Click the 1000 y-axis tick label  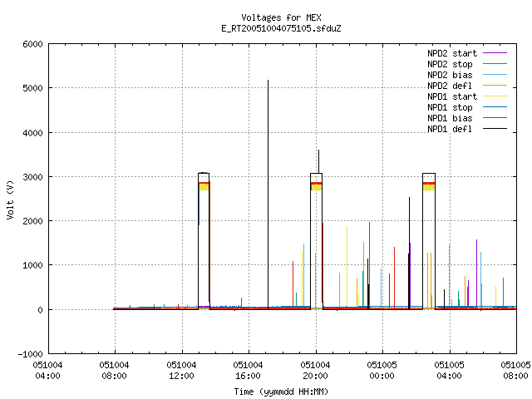click(x=33, y=265)
